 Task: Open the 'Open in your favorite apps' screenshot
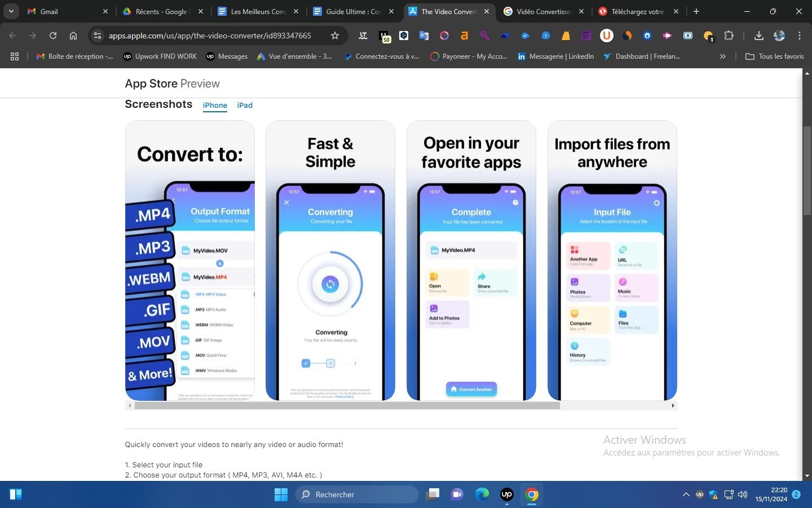[471, 260]
